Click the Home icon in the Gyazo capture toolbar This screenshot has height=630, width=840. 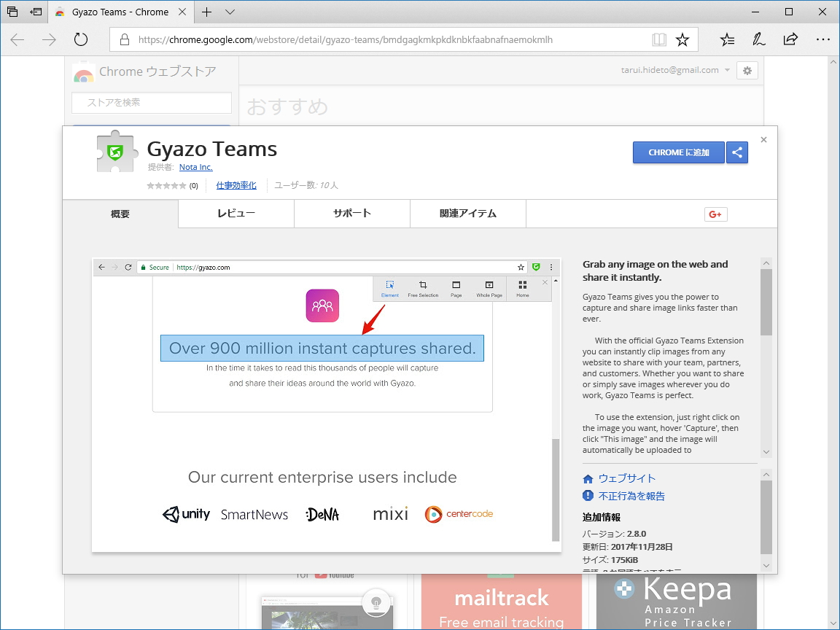click(x=522, y=286)
